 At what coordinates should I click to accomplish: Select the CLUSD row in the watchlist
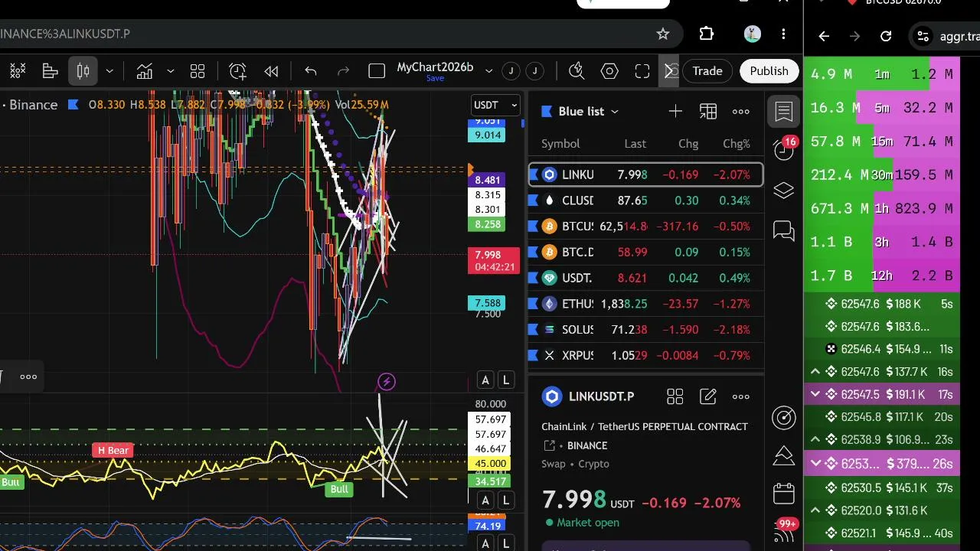point(646,201)
